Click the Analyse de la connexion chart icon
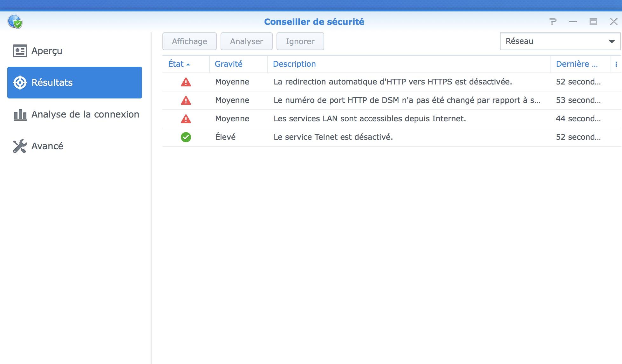 click(x=20, y=115)
